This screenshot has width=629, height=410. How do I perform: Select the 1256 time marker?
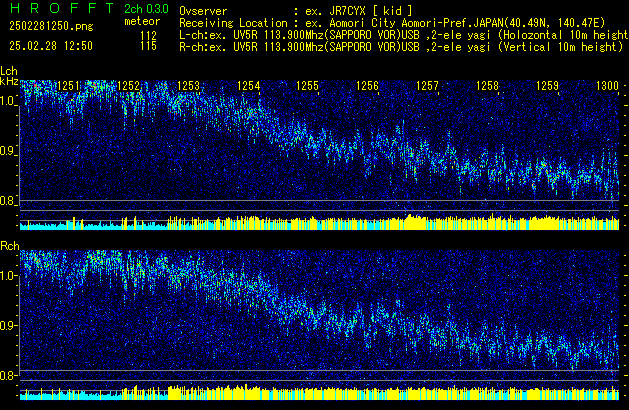(x=367, y=86)
